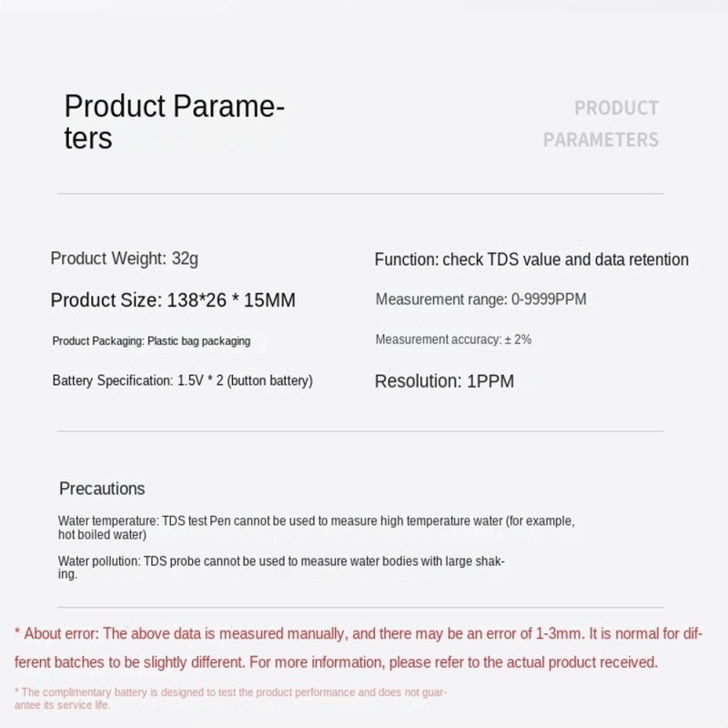Select the "Product Weight: 32g" text

coord(124,258)
